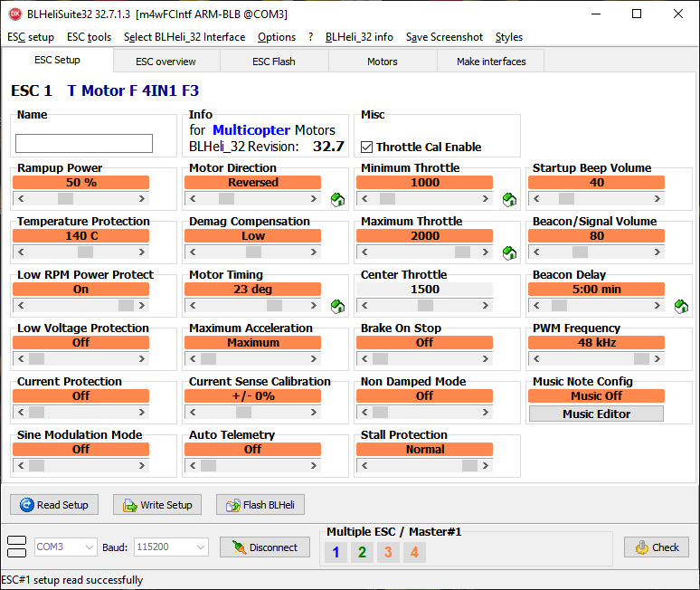Click the Flash BLHeli button
The height and width of the screenshot is (590, 700).
pyautogui.click(x=260, y=505)
